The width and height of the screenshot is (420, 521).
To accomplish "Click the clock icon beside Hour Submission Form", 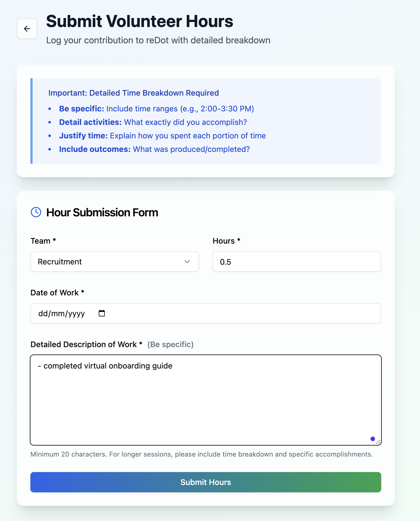I will (36, 212).
